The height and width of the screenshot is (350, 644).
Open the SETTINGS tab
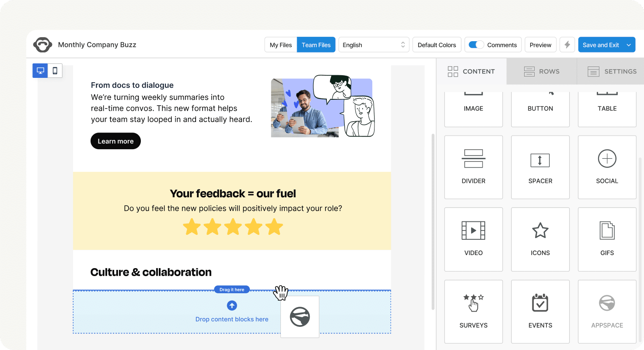click(612, 71)
